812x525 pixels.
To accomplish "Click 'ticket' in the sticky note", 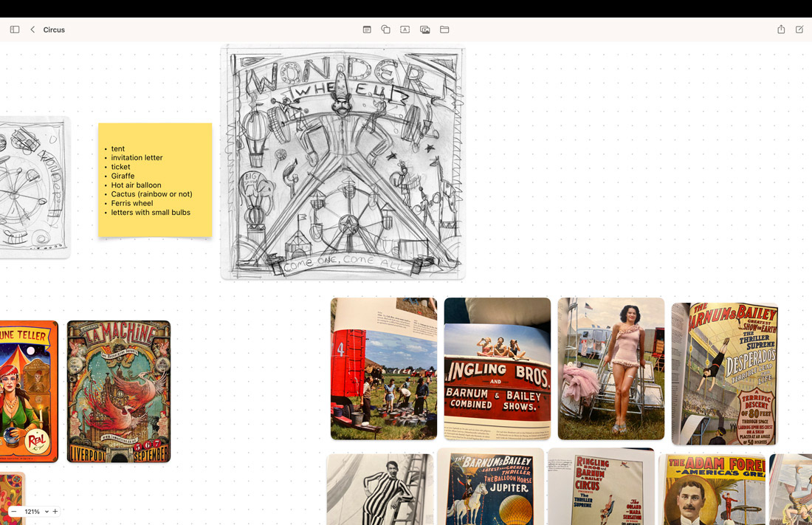I will (120, 167).
